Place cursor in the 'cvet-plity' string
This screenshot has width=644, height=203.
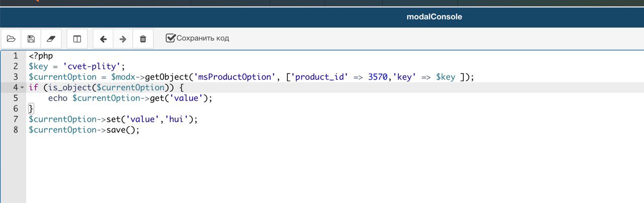(92, 66)
